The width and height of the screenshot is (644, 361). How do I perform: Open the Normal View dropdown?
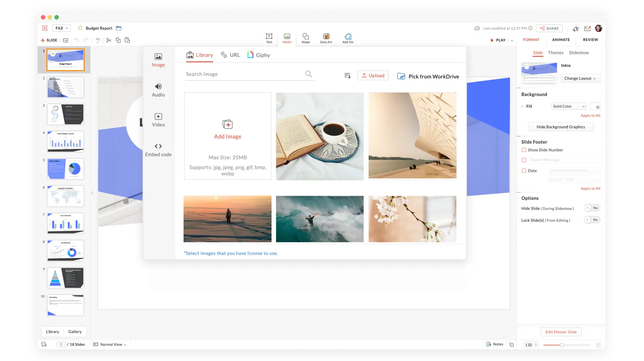[x=110, y=344]
